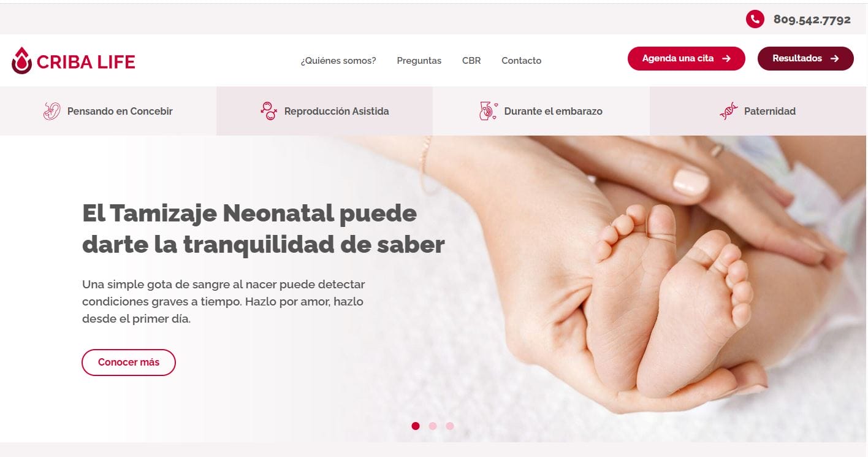Click the red phone icon

click(755, 19)
